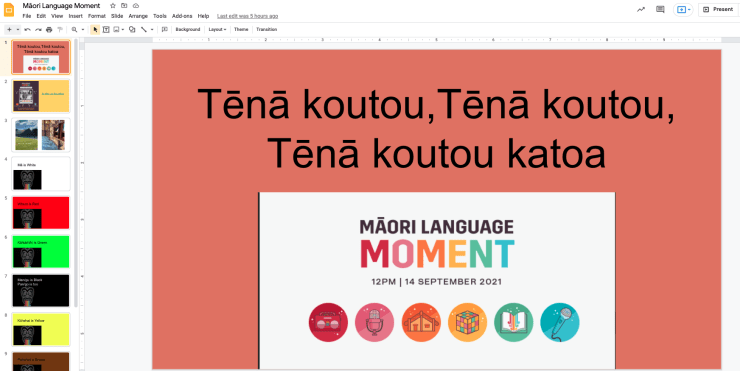Add a comment with toolbar icon
The height and width of the screenshot is (371, 740).
point(165,29)
